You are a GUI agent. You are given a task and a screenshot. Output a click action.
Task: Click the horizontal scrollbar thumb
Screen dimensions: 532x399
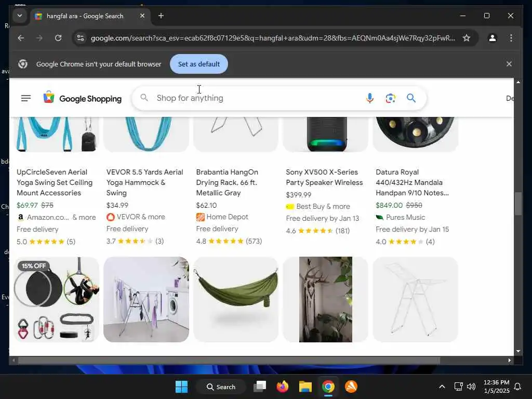(x=229, y=361)
